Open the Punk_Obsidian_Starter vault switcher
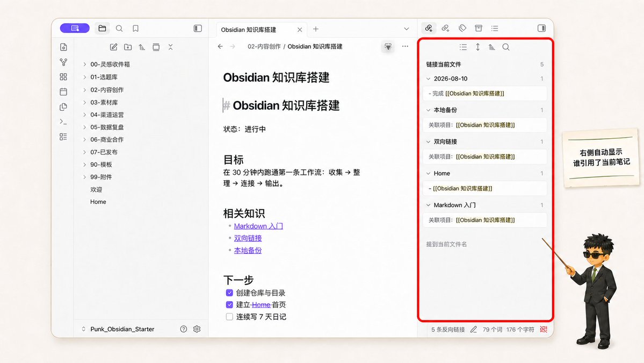 118,329
